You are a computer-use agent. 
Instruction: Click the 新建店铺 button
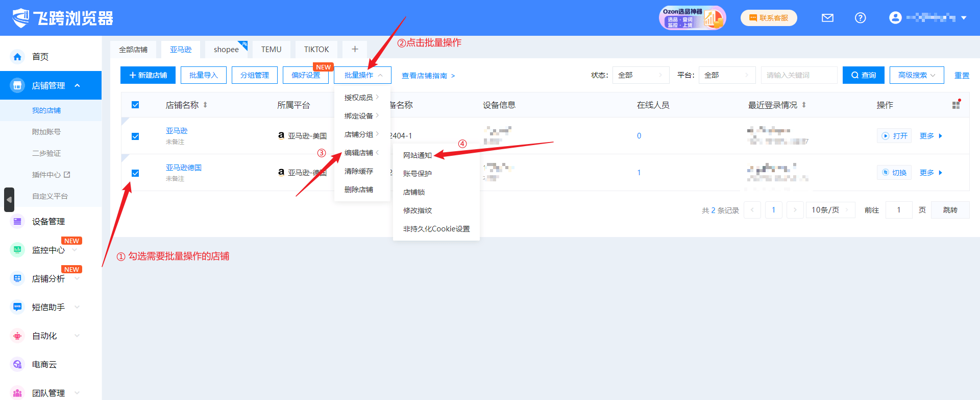pyautogui.click(x=148, y=75)
